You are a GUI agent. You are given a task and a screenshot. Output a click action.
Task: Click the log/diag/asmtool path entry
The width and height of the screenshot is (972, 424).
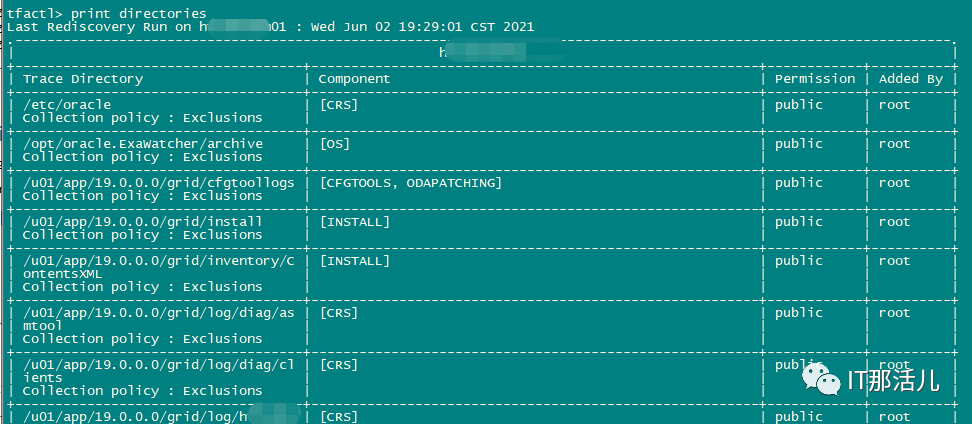158,319
